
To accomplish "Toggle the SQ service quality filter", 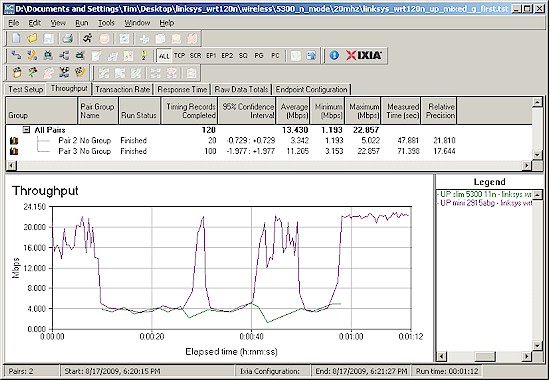I will point(243,55).
